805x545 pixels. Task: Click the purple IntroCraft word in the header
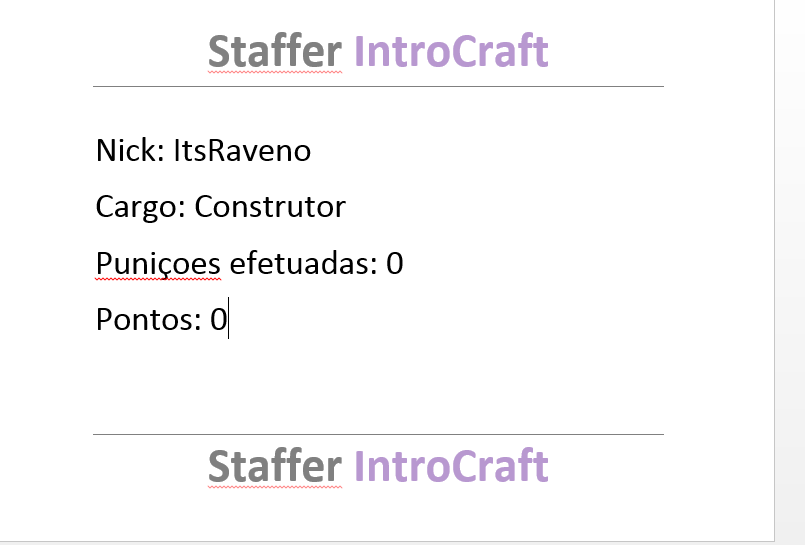point(452,51)
